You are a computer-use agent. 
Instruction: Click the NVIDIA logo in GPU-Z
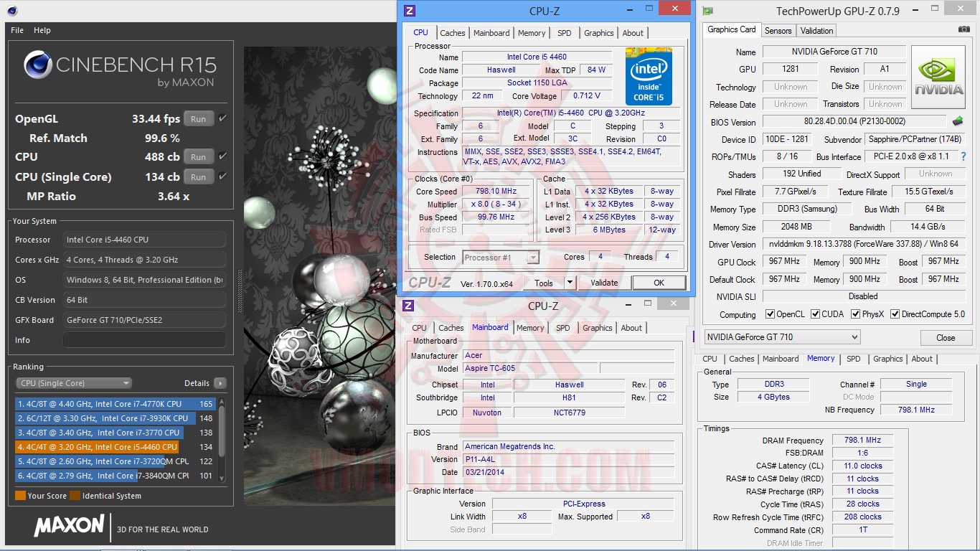938,77
